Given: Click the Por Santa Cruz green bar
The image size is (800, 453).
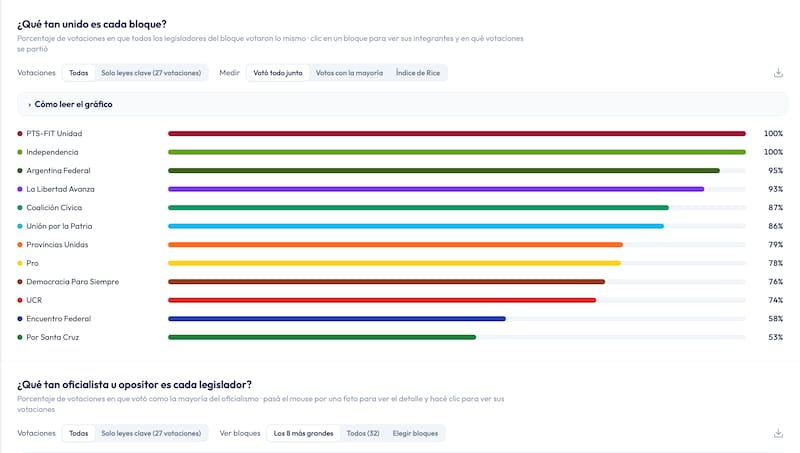Looking at the screenshot, I should 322,337.
